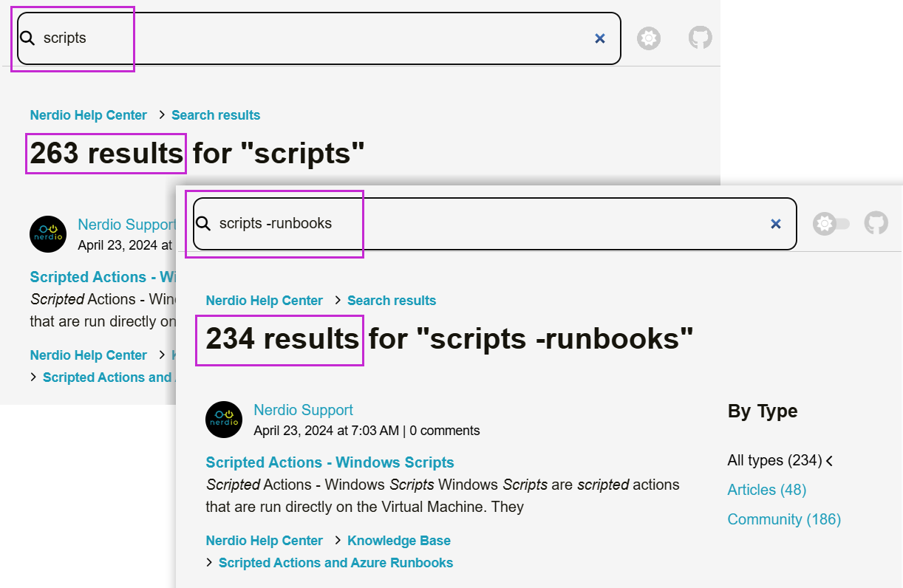Image resolution: width=903 pixels, height=588 pixels.
Task: Open the 'Scripted Actions - Windows Scripts' article
Action: 330,462
